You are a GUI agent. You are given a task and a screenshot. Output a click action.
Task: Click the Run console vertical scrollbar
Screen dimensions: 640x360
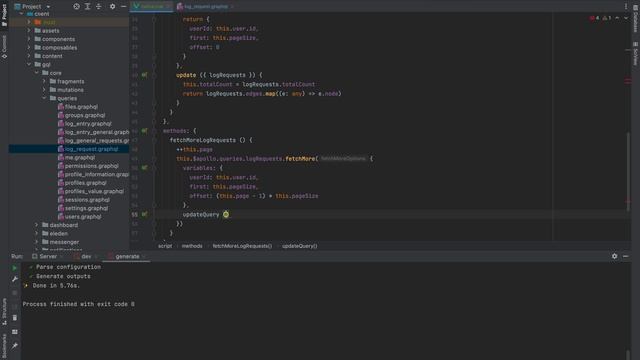pos(628,354)
